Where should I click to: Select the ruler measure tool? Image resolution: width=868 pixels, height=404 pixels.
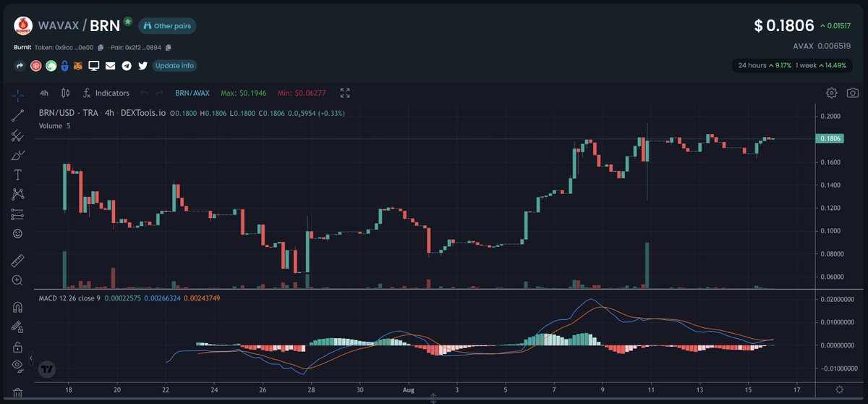coord(18,260)
